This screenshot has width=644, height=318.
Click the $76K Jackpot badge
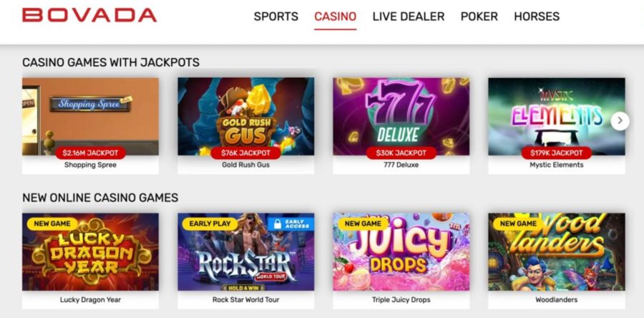pos(245,153)
